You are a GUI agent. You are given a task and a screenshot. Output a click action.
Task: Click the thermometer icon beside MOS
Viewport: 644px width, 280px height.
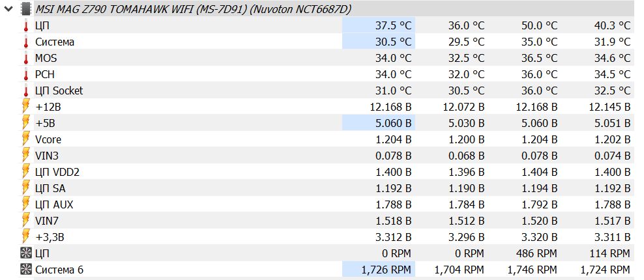point(26,59)
